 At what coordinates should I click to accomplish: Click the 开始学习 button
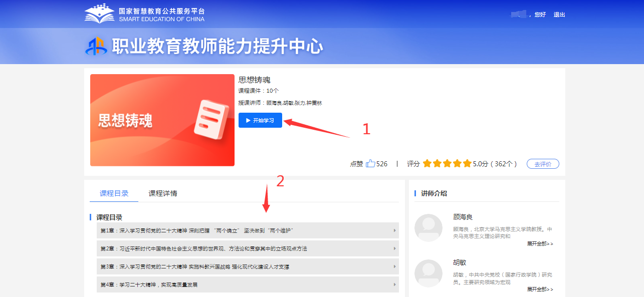point(260,120)
